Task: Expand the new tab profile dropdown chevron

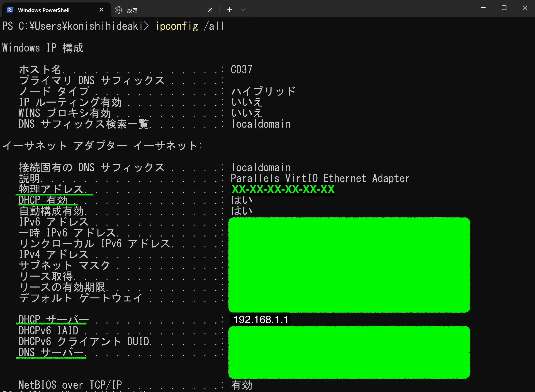Action: click(x=243, y=10)
